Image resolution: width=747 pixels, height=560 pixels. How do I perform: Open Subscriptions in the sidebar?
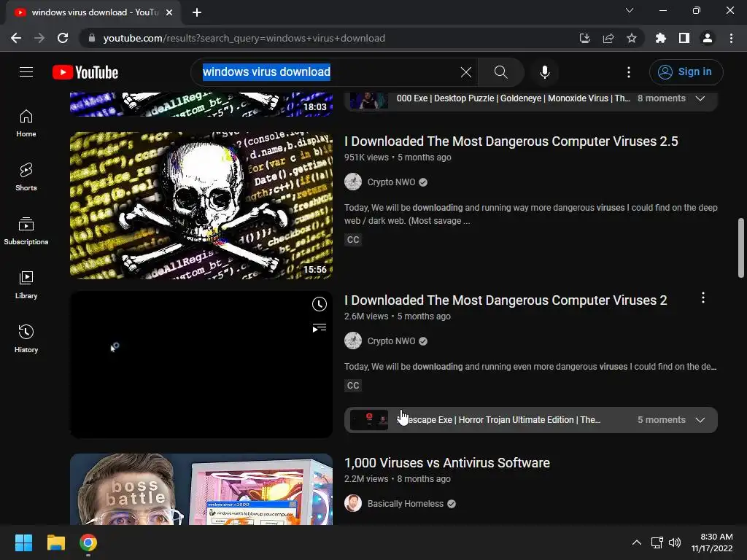(x=26, y=231)
